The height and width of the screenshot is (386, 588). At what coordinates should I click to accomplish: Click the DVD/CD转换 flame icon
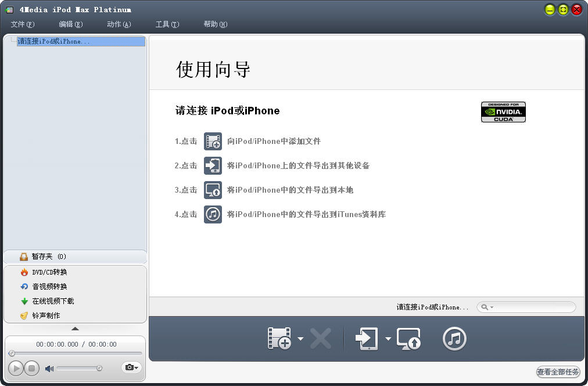coord(24,272)
